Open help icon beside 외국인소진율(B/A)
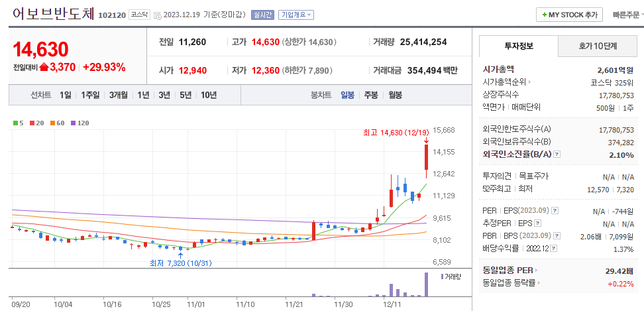Image resolution: width=644 pixels, height=311 pixels. tap(557, 155)
